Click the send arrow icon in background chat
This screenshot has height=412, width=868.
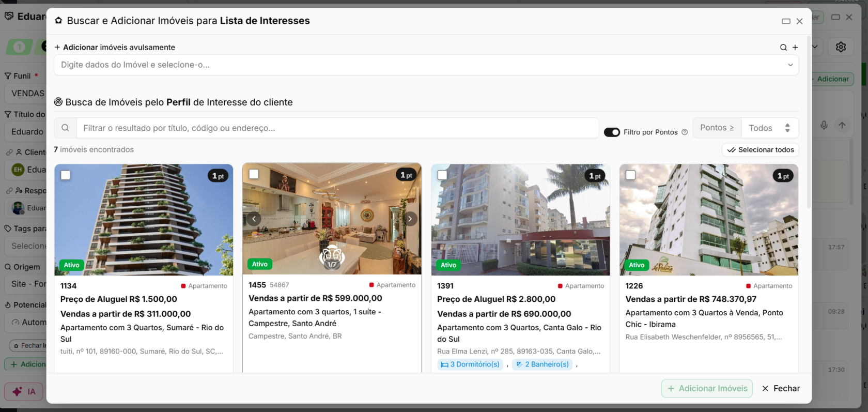coord(842,125)
